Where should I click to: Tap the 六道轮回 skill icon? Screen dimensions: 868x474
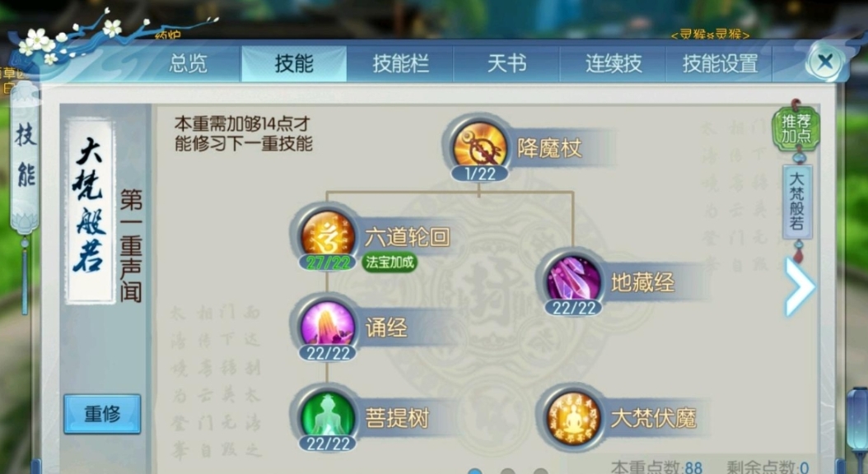[x=327, y=235]
